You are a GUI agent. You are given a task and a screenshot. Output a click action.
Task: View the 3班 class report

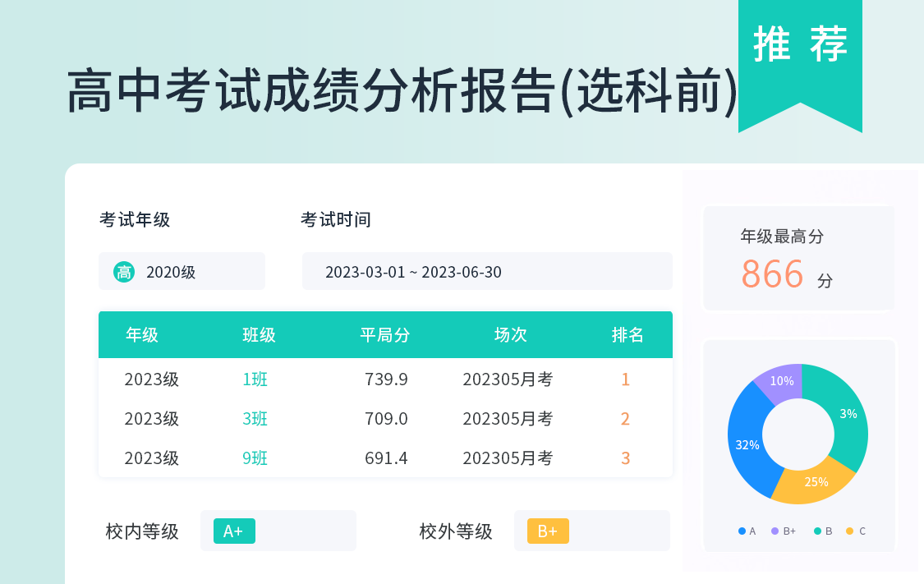[x=254, y=419]
